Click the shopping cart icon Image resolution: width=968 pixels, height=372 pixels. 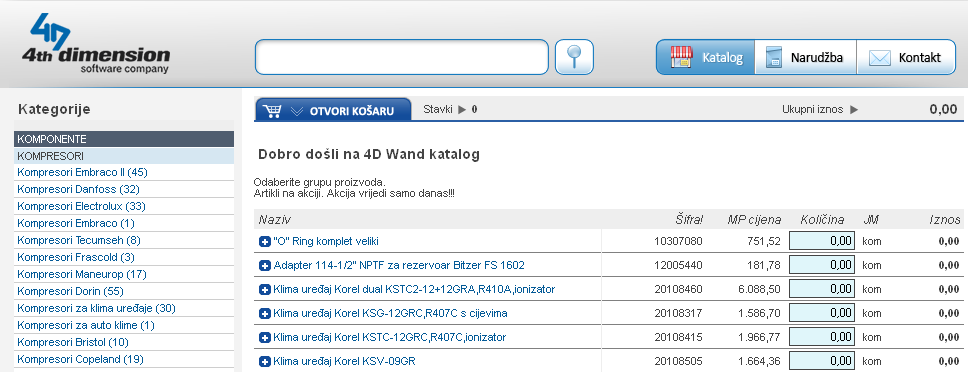click(x=272, y=110)
